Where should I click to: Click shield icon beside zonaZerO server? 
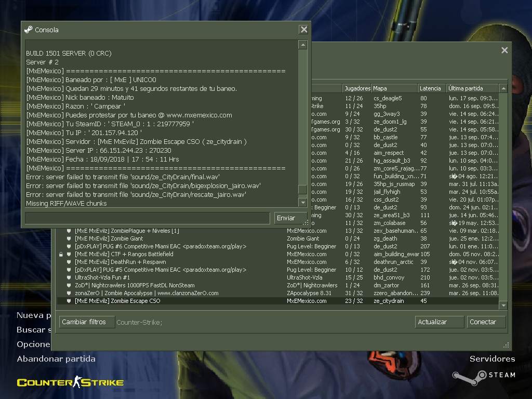point(69,293)
